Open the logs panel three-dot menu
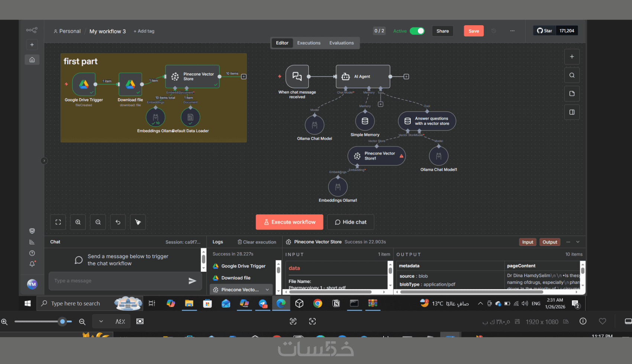This screenshot has width=632, height=364. pos(568,242)
